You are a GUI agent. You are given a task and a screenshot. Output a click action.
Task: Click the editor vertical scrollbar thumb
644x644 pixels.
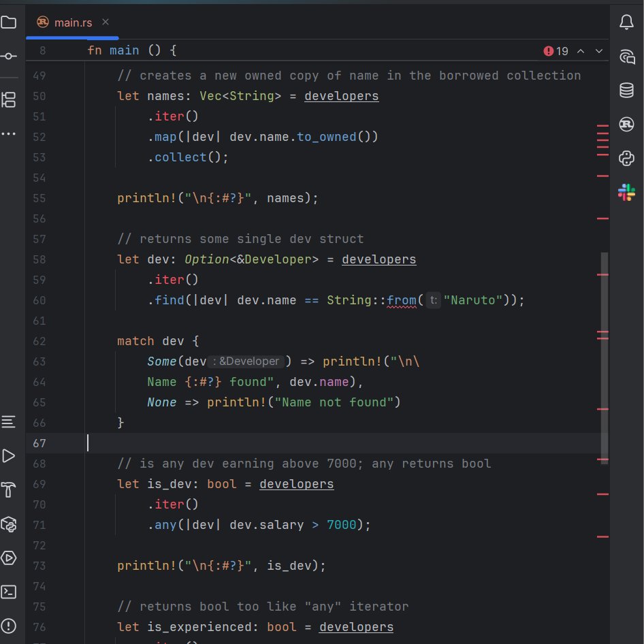[x=604, y=358]
